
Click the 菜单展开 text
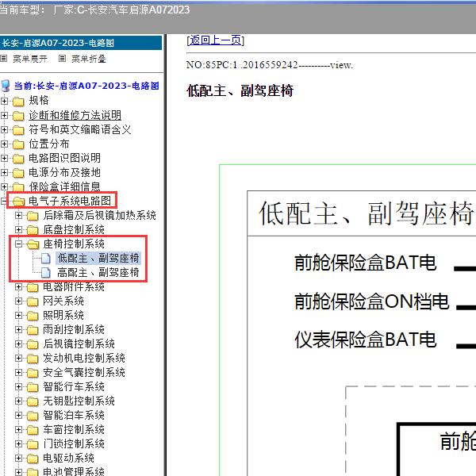click(x=30, y=59)
